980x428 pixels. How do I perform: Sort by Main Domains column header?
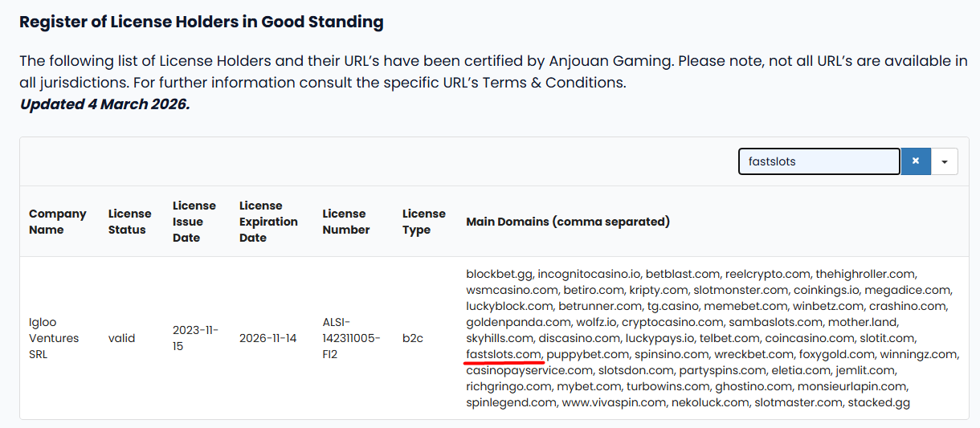[x=568, y=222]
